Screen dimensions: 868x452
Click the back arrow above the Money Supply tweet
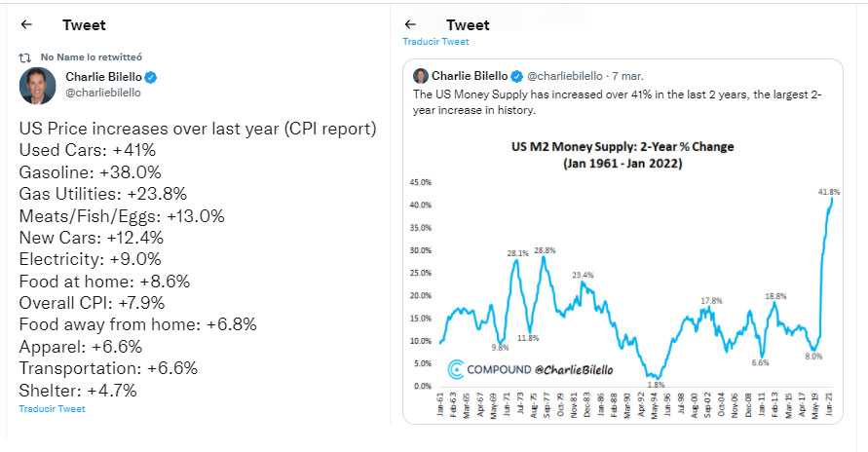click(x=410, y=25)
